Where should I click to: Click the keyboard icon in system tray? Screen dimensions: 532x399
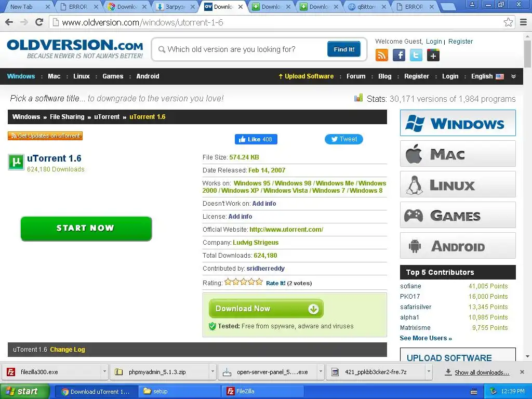474,392
